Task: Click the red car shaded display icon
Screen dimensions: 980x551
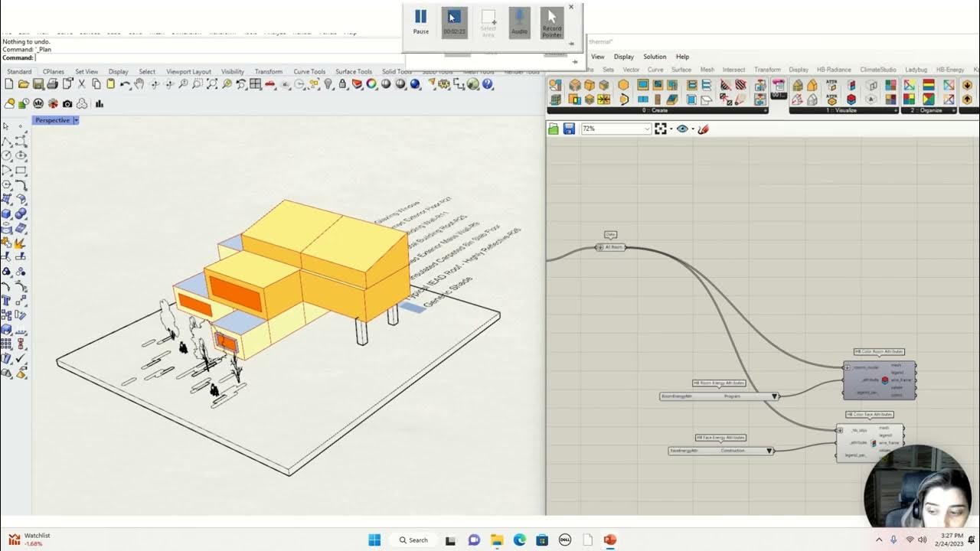Action: (x=270, y=83)
